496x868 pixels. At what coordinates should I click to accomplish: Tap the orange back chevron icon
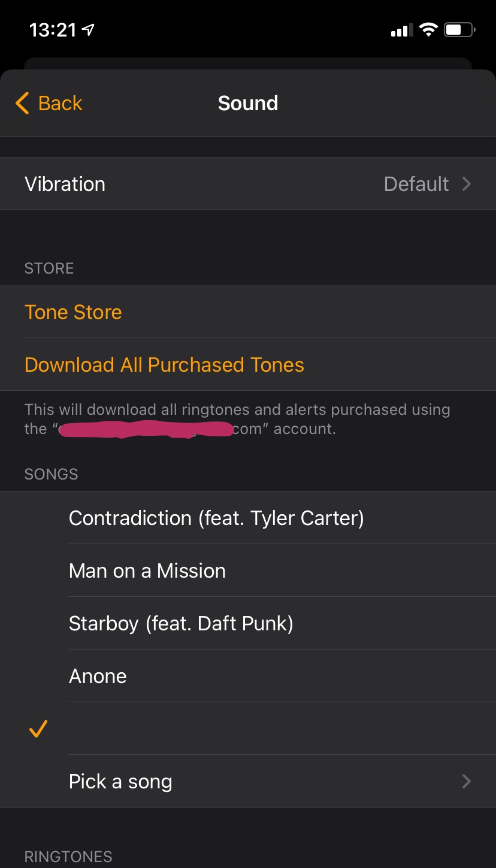point(22,103)
